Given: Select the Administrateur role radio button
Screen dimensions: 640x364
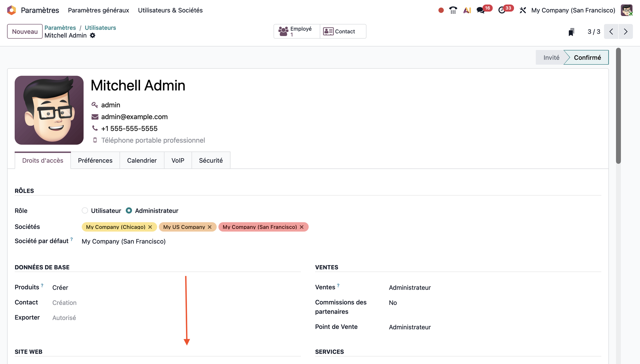Looking at the screenshot, I should 129,211.
